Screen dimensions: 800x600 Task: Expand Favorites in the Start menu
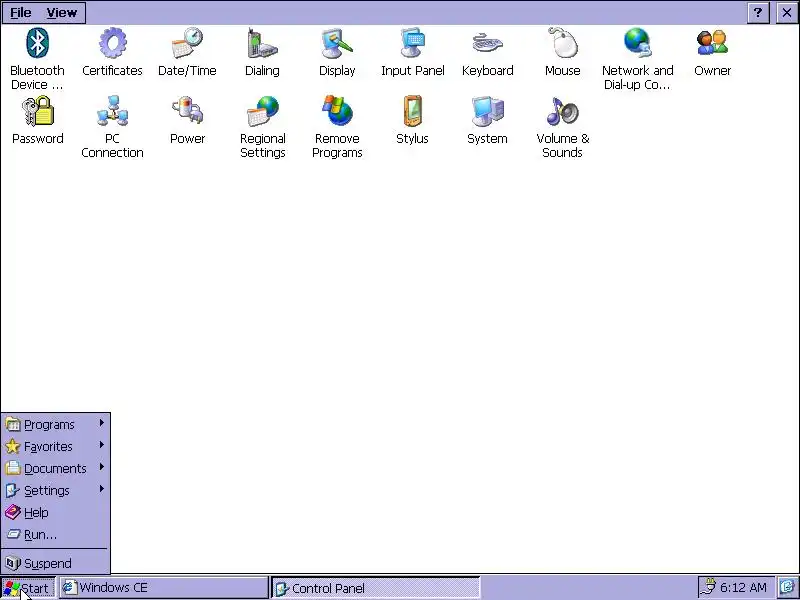(x=55, y=446)
